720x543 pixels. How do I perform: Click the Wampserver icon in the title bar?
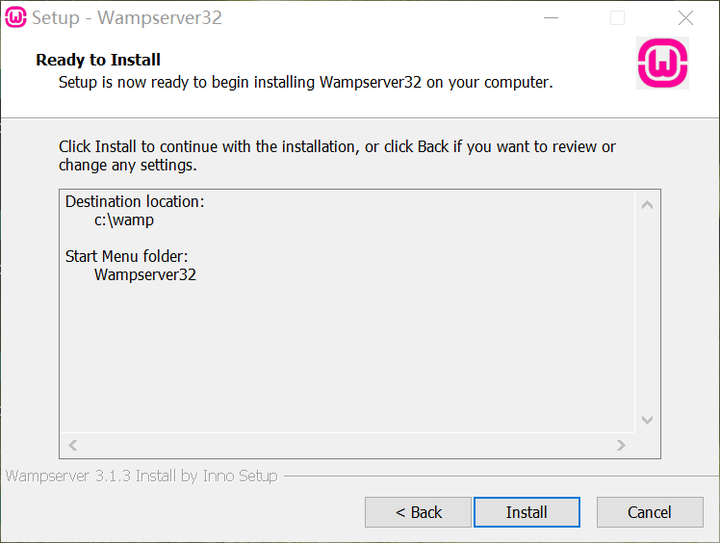coord(16,18)
